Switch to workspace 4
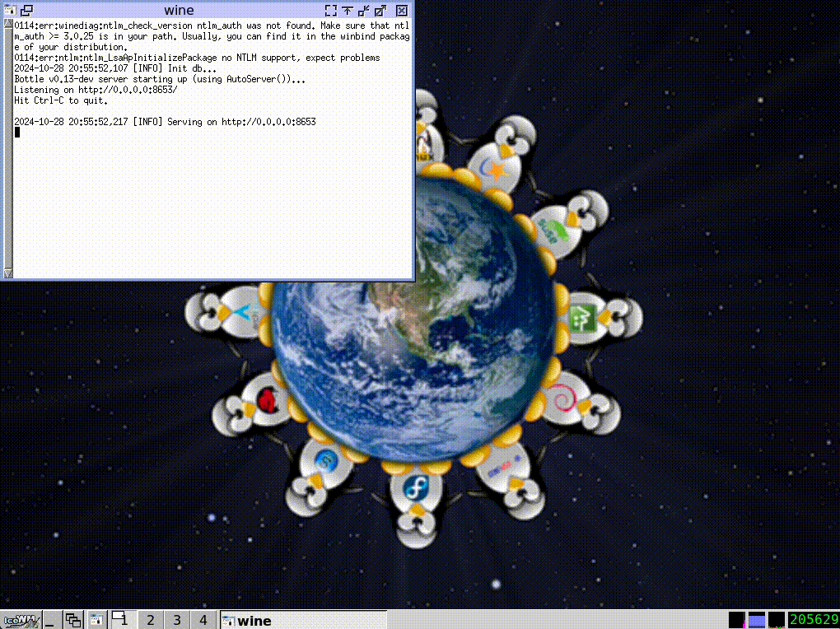This screenshot has height=629, width=840. (x=203, y=621)
